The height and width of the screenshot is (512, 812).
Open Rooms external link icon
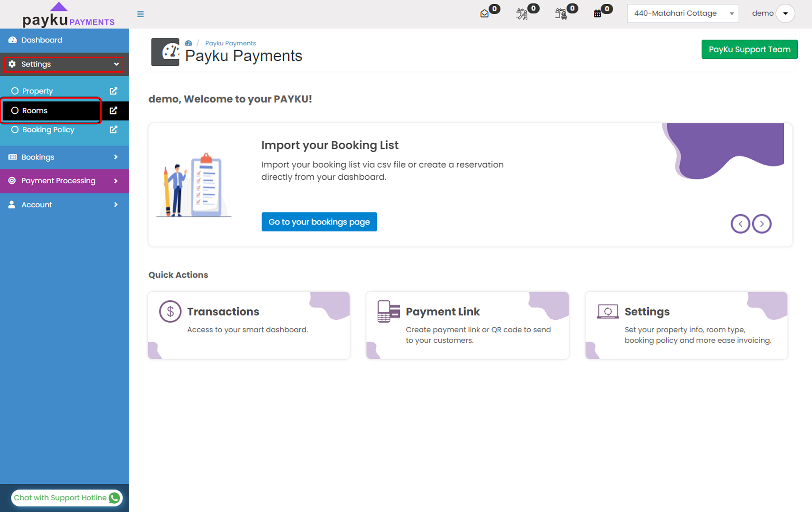click(113, 110)
